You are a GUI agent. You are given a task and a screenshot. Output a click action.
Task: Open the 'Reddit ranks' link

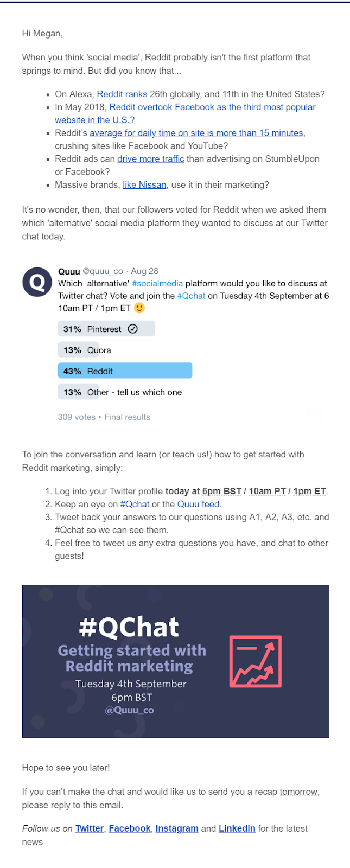(122, 94)
